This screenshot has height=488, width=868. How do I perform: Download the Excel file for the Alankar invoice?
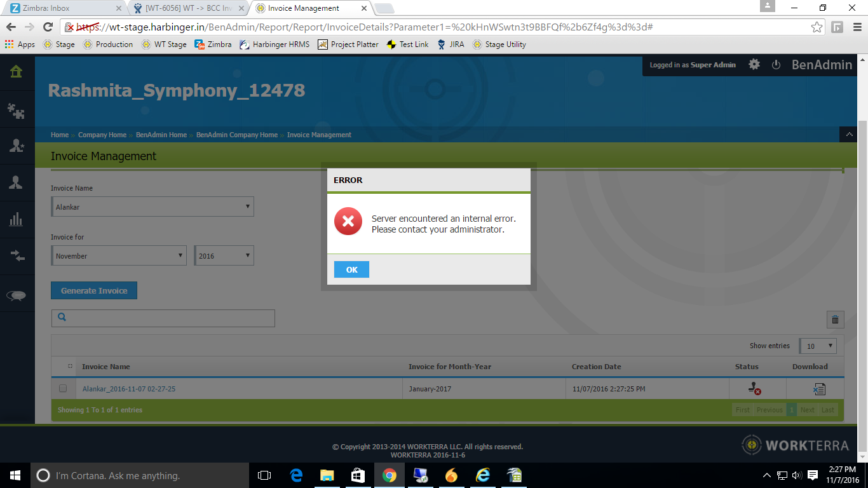[x=820, y=388]
